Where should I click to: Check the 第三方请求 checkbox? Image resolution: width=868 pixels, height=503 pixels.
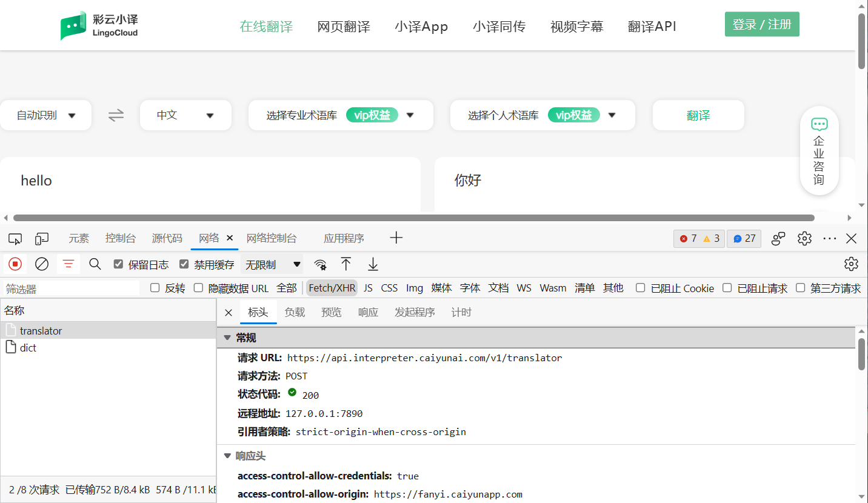coord(800,288)
